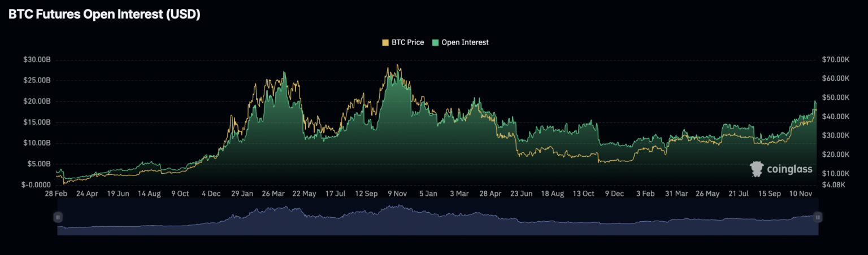Click the yellow BTC Price legend swatch
This screenshot has width=868, height=255.
click(x=386, y=42)
